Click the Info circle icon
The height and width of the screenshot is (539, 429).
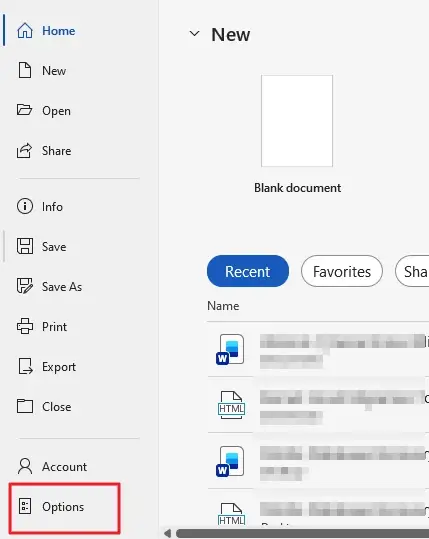tap(25, 206)
